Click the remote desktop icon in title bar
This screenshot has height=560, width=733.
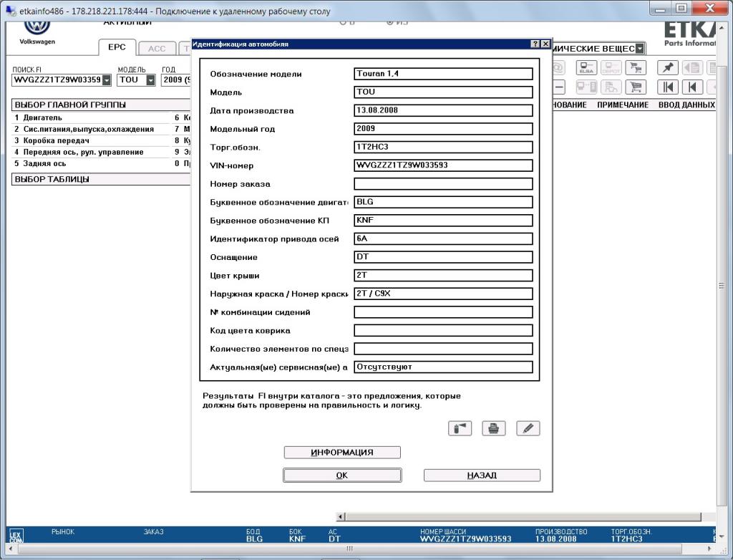10,10
